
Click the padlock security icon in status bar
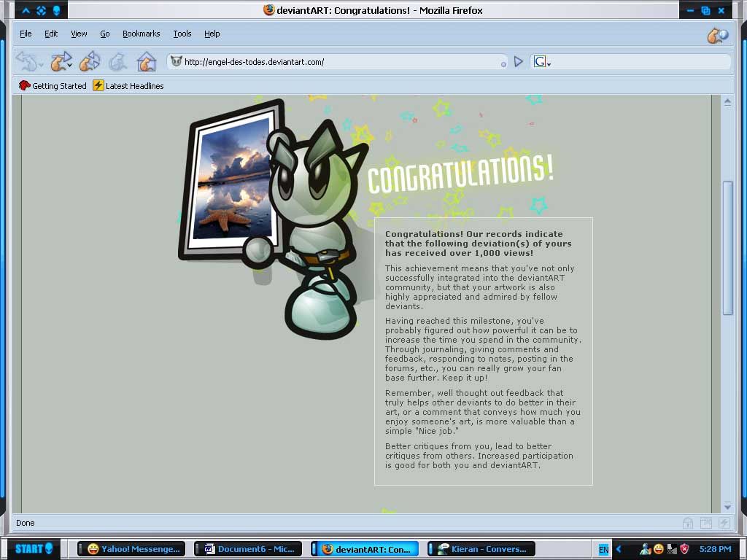[687, 523]
